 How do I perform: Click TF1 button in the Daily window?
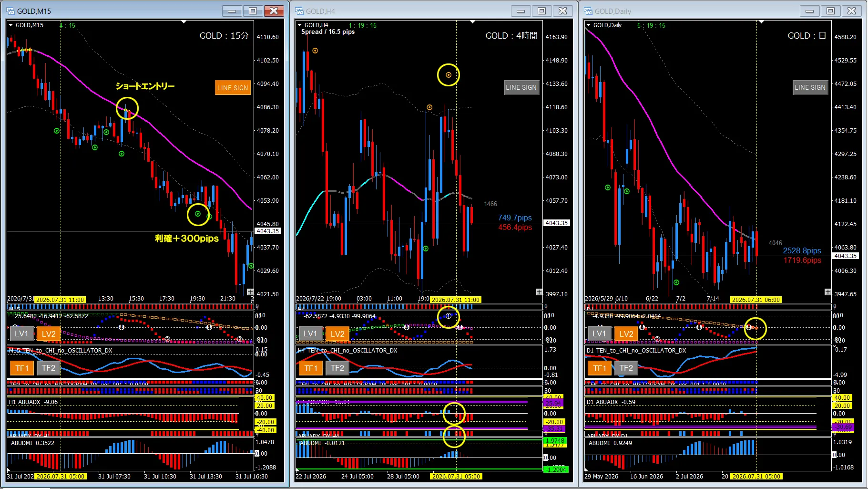(x=600, y=368)
